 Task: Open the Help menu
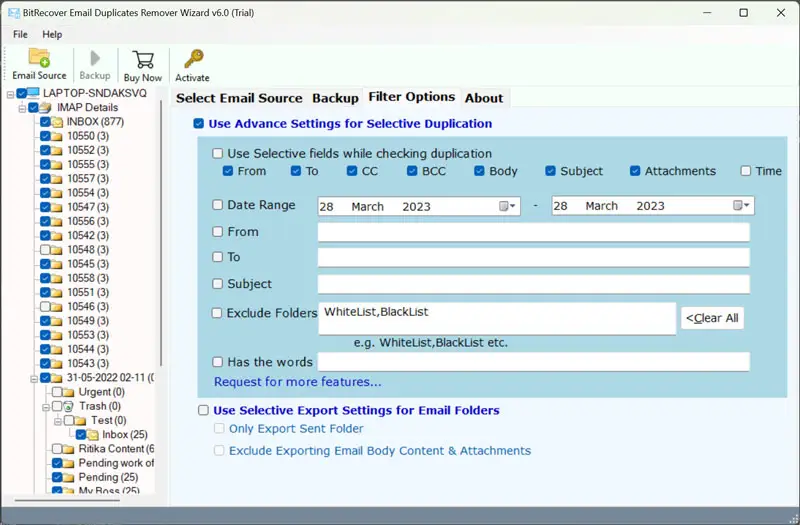(x=52, y=34)
